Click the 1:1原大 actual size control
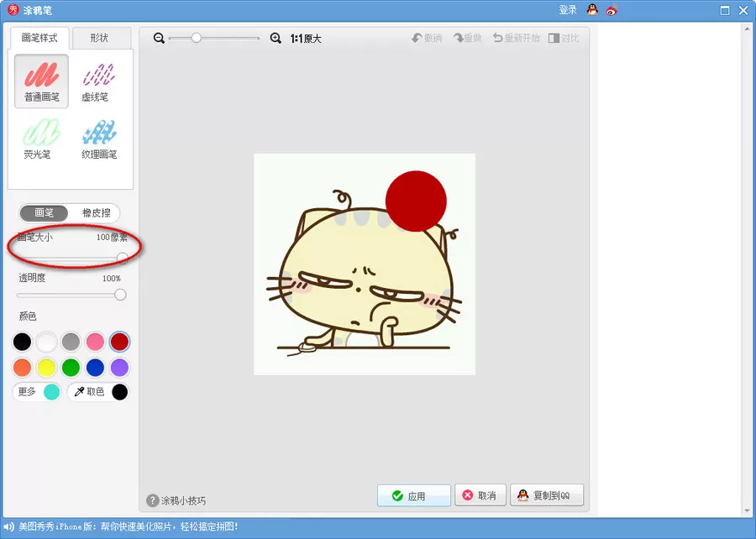The height and width of the screenshot is (539, 756). pyautogui.click(x=306, y=39)
